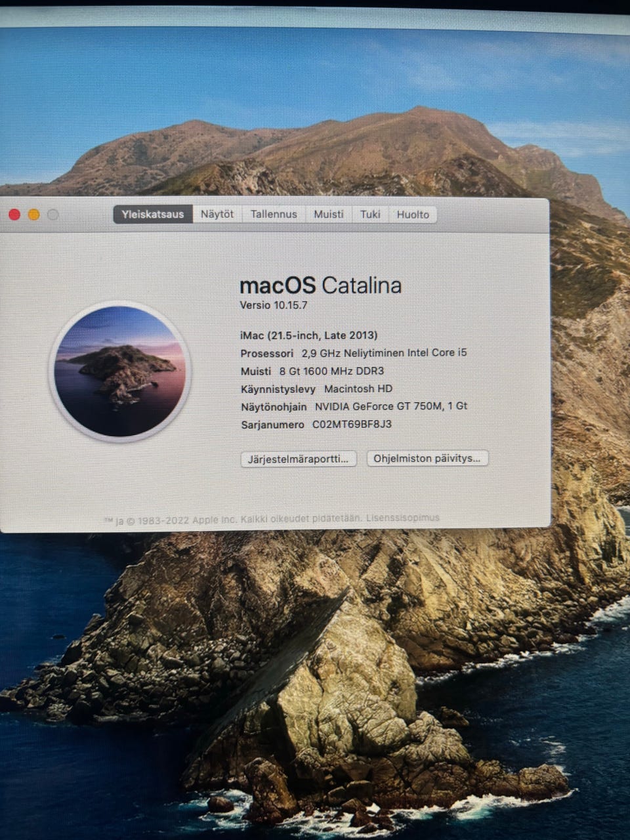The image size is (630, 840).
Task: Open the Tallennus tab
Action: [274, 214]
